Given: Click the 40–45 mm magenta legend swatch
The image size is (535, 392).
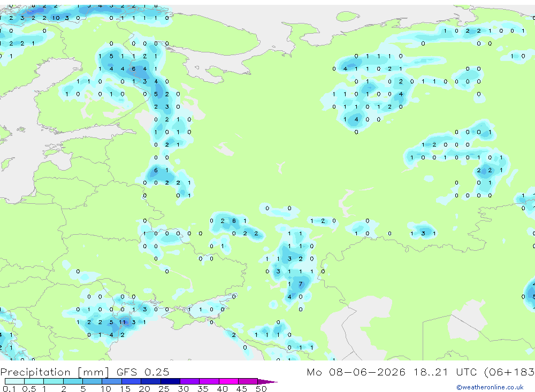Looking at the screenshot, I should click(x=228, y=381).
